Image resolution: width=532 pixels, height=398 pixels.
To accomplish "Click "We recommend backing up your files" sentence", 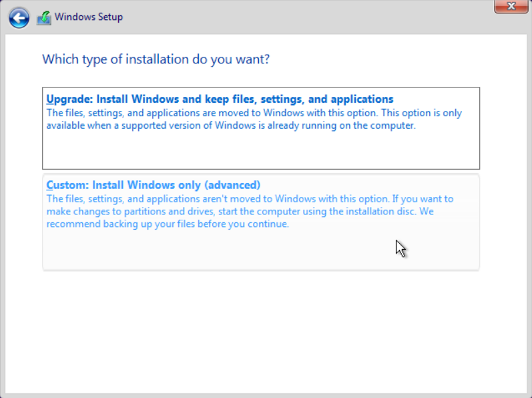I will click(240, 218).
